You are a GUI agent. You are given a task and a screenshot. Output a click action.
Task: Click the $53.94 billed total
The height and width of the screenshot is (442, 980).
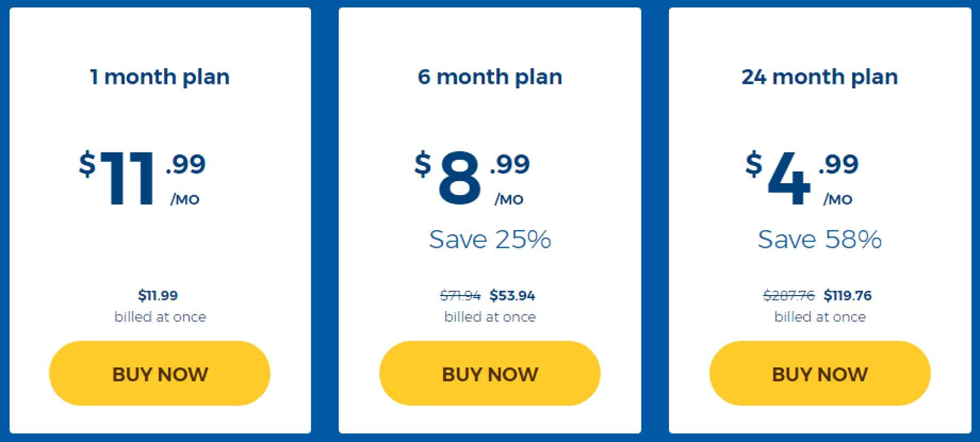click(512, 295)
